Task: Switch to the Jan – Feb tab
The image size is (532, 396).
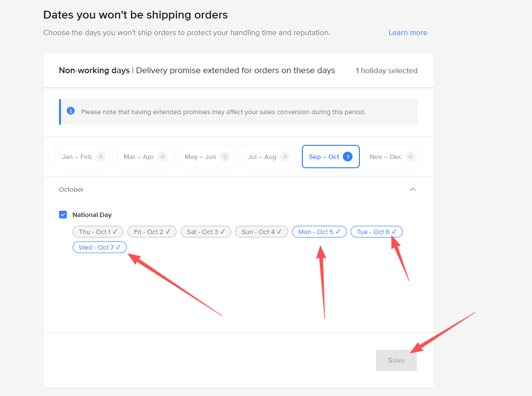Action: click(84, 157)
